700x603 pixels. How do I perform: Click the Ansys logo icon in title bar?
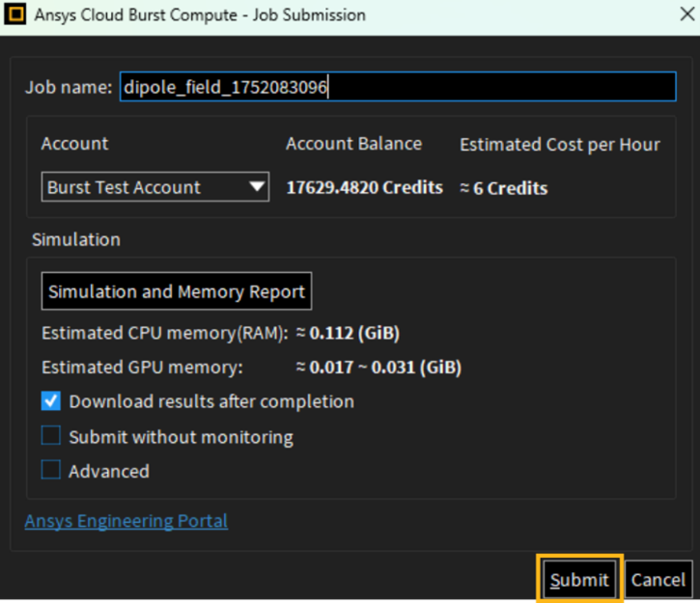coord(16,15)
